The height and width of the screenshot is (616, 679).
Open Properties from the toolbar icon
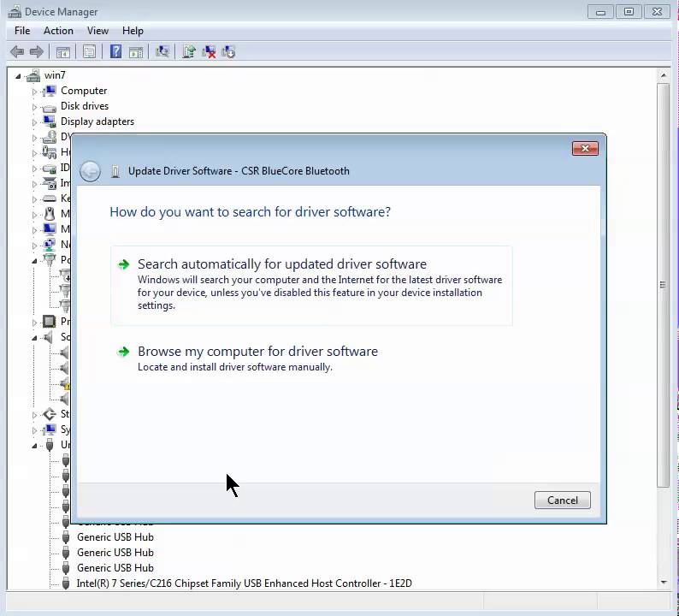[x=89, y=52]
